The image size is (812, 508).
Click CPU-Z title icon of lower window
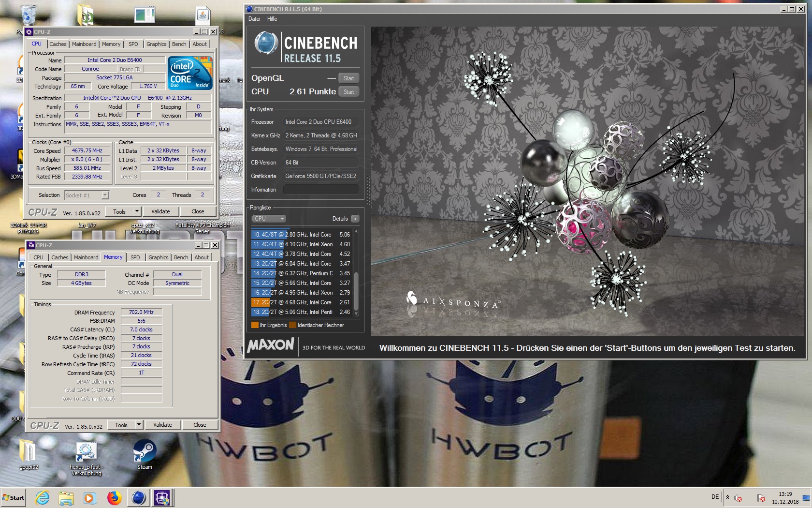(x=31, y=245)
